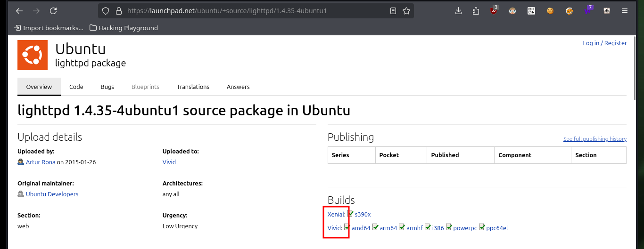Click armhf build status checkmark icon
Viewport: 644px width, 249px height.
coord(402,227)
